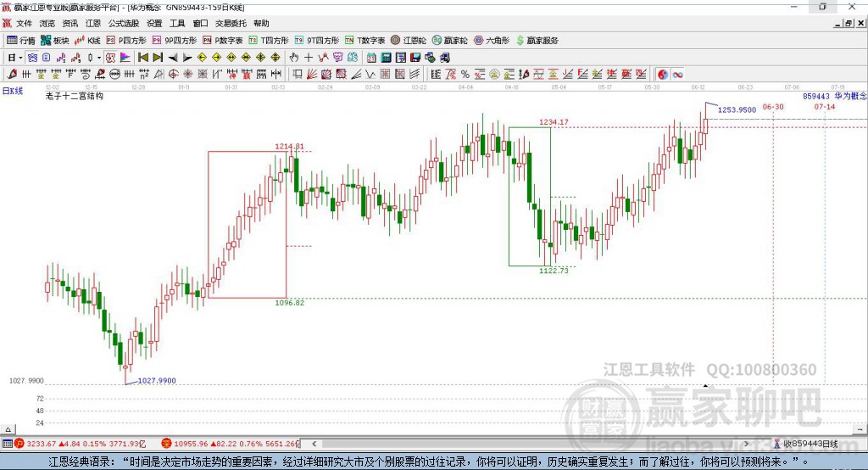Image resolution: width=868 pixels, height=470 pixels.
Task: Open the 赢家轮 tool
Action: [450, 41]
